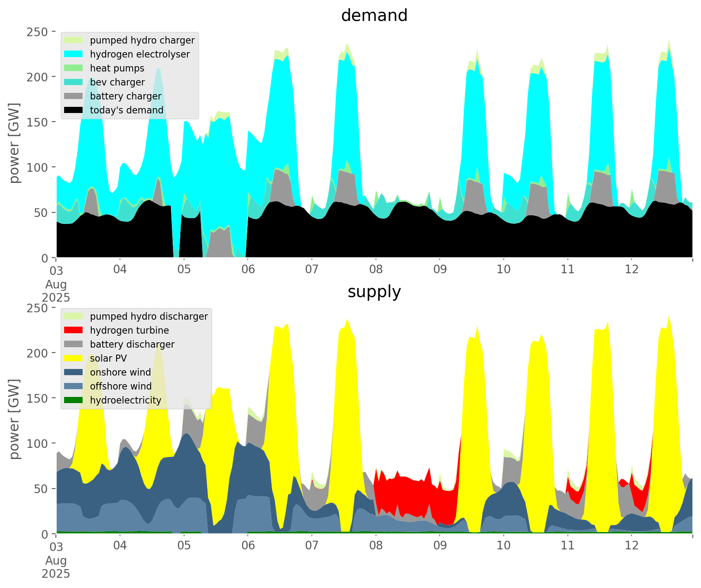Click the pumped hydro charger legend swatch
This screenshot has width=701, height=588.
pyautogui.click(x=74, y=40)
